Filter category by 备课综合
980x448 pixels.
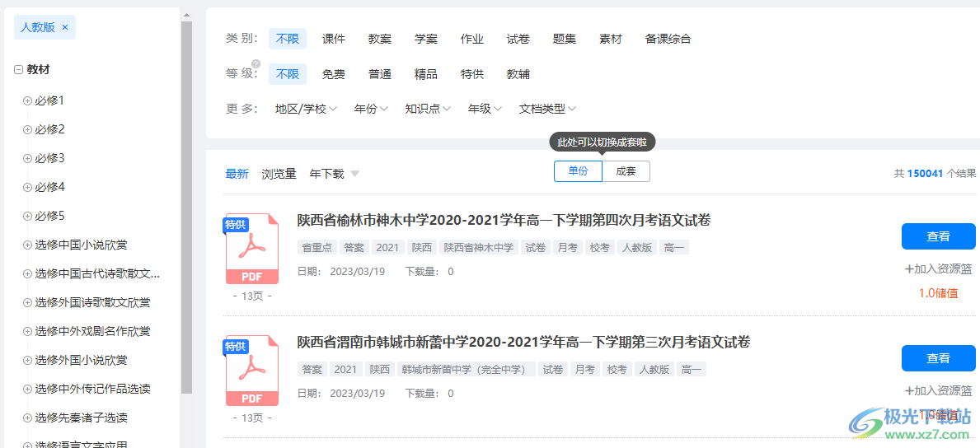(668, 39)
